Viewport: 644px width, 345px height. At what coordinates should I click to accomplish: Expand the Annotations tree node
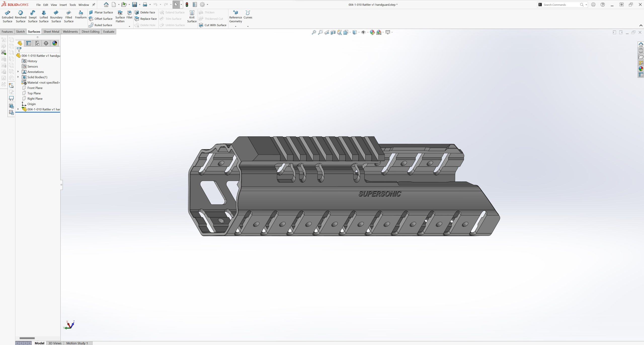click(x=18, y=72)
